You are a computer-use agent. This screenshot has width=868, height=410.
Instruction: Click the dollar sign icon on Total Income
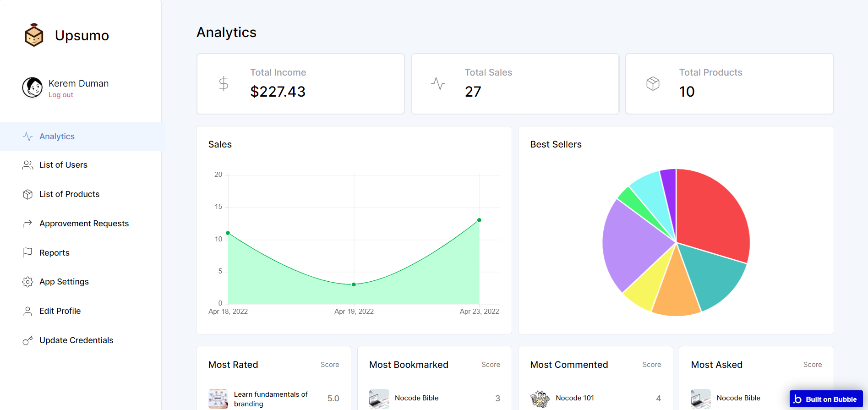[x=224, y=83]
